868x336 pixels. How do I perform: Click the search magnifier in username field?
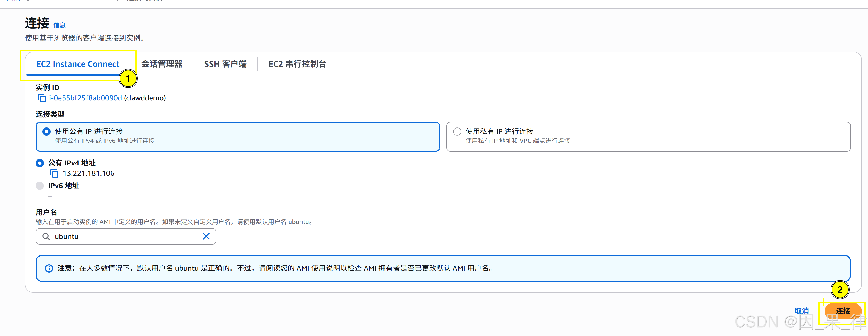[46, 236]
